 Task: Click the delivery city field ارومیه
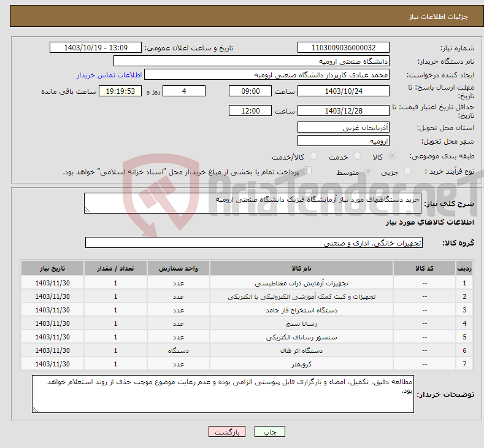(x=344, y=141)
